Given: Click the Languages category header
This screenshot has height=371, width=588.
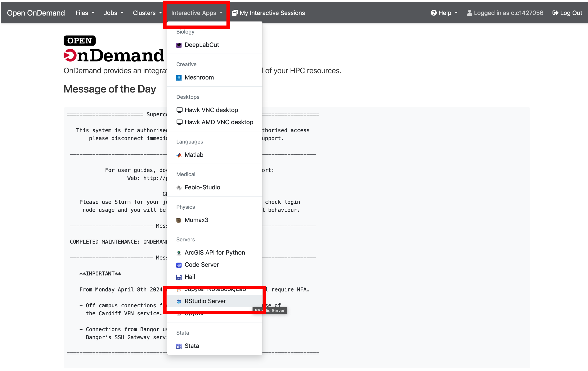Looking at the screenshot, I should [189, 142].
